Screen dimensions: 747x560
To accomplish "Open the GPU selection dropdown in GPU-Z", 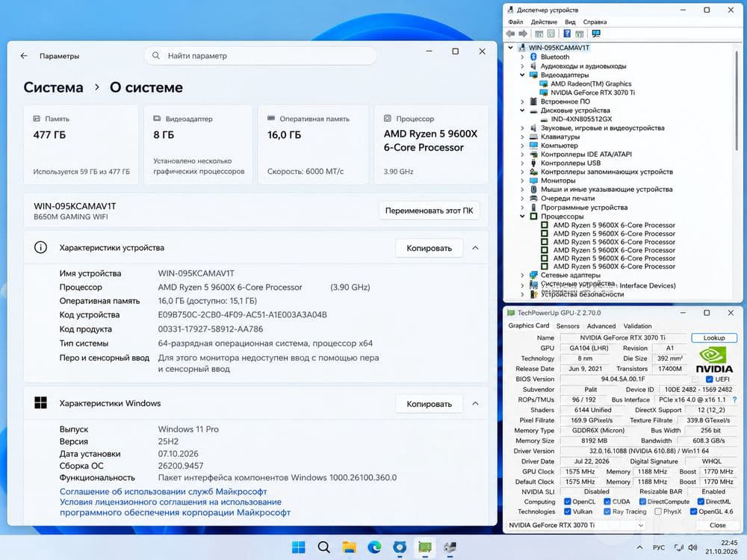I will pyautogui.click(x=575, y=525).
